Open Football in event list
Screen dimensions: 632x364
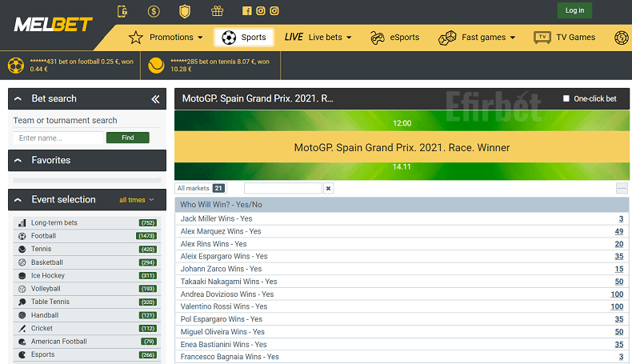(x=87, y=236)
